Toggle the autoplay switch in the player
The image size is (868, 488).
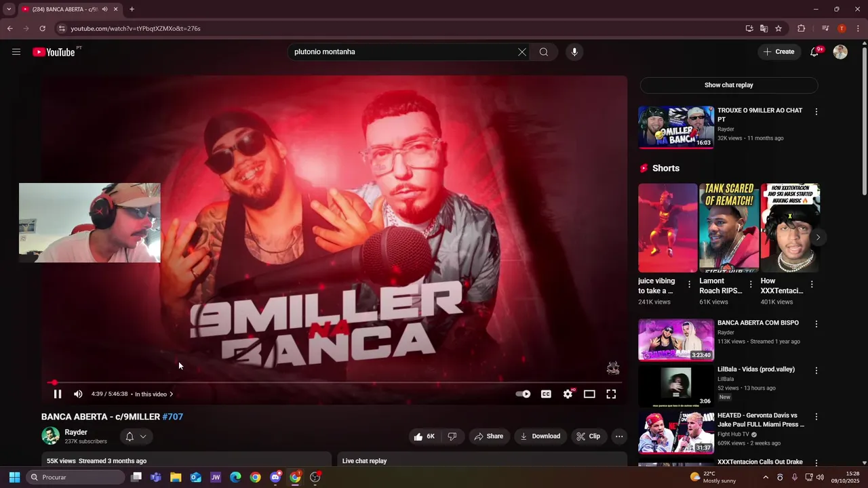tap(524, 394)
